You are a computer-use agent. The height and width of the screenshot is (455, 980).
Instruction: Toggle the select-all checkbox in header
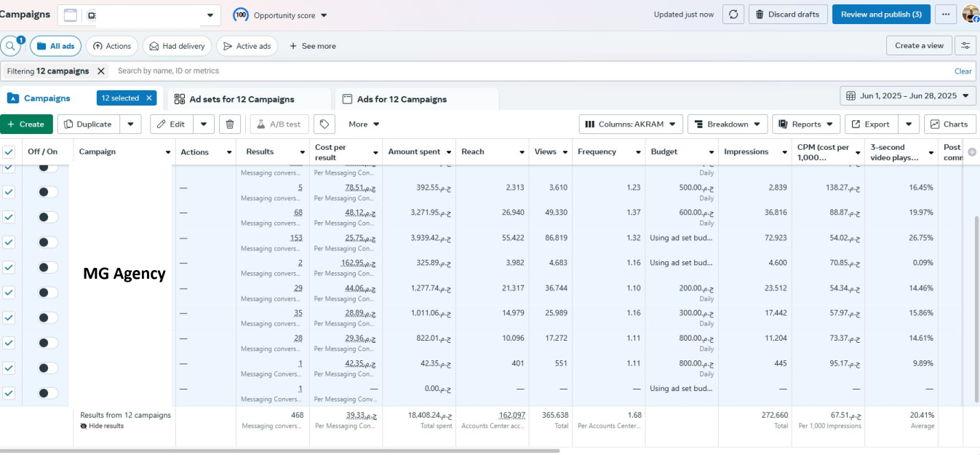[x=9, y=152]
